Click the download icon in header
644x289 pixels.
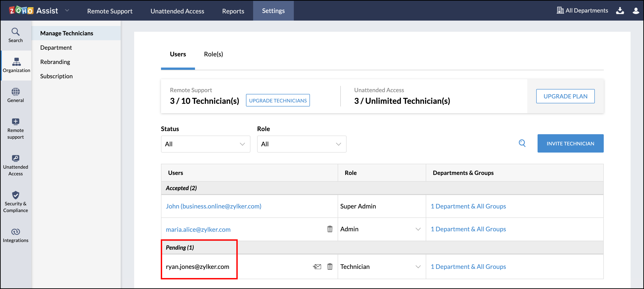pos(620,11)
